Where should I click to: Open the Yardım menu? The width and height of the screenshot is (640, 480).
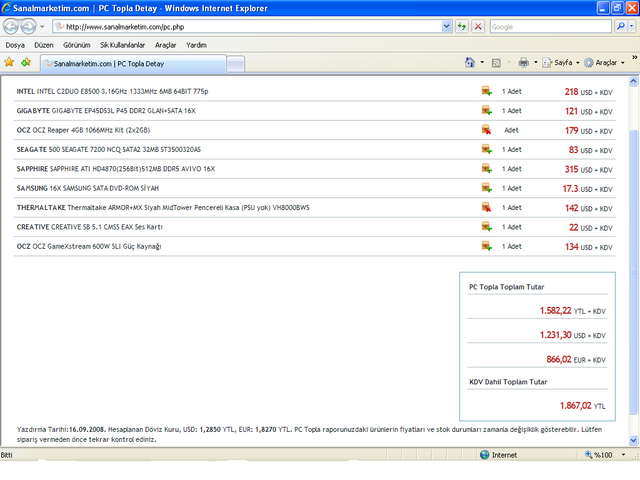click(196, 45)
